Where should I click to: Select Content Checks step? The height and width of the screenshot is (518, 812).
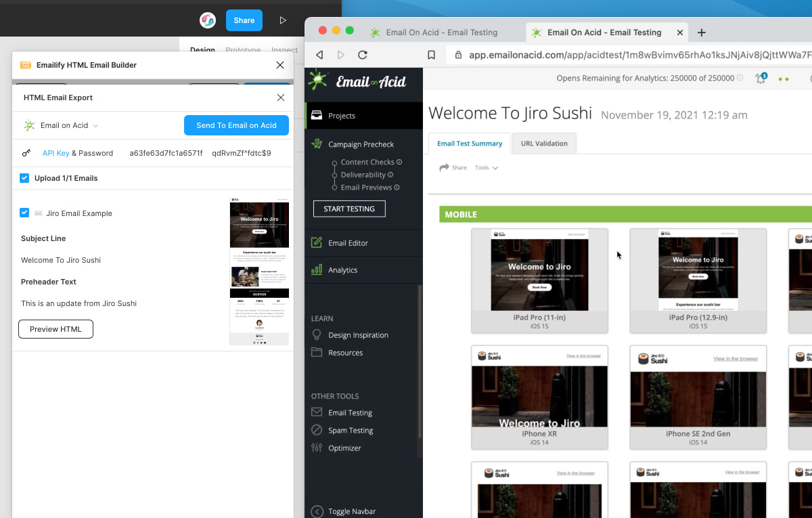367,162
